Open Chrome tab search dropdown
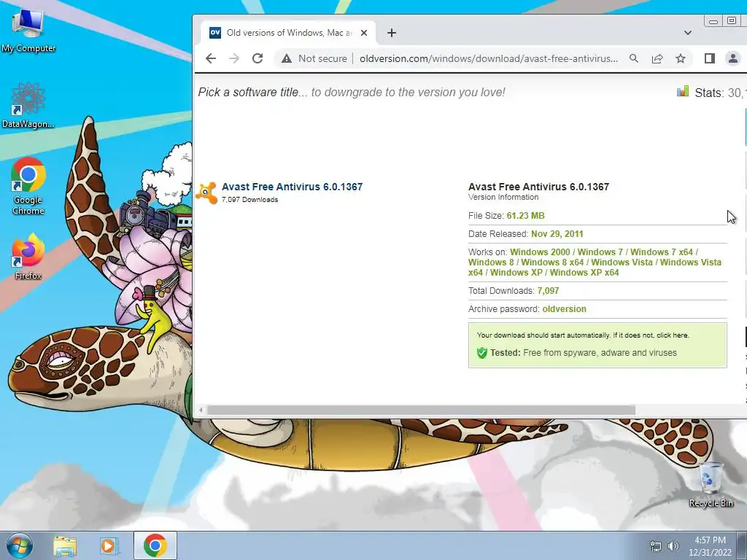This screenshot has width=747, height=560. [x=687, y=33]
